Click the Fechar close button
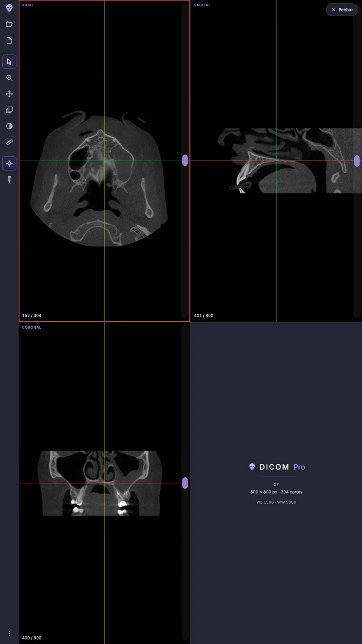Screen dimensions: 362x644 click(342, 10)
